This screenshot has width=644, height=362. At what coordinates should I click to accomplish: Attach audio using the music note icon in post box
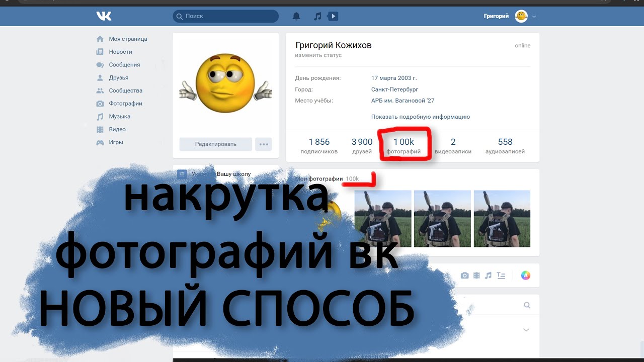[488, 276]
